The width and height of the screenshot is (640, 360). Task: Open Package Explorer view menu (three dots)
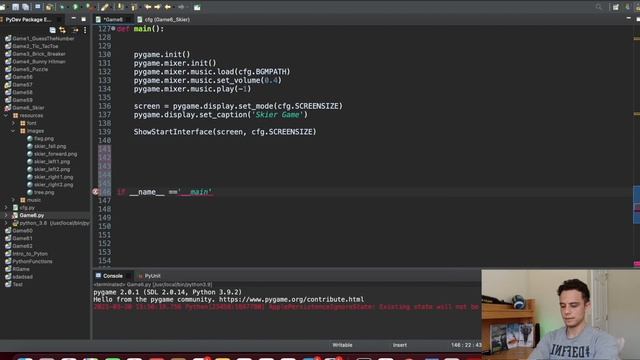coord(85,30)
